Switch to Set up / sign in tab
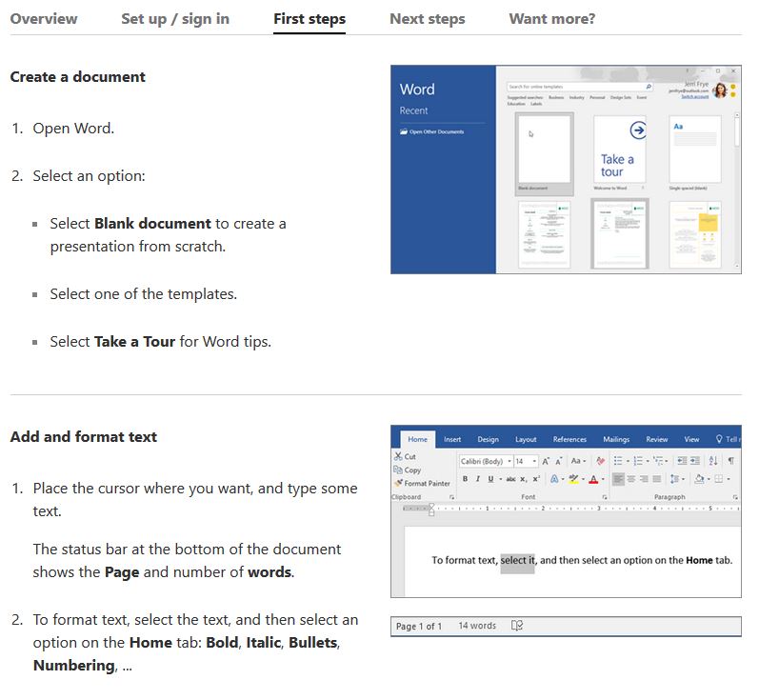 pyautogui.click(x=175, y=19)
